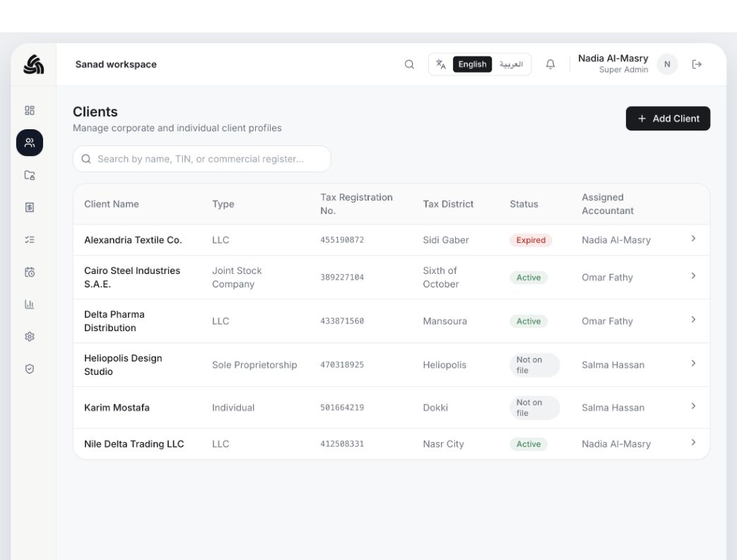Image resolution: width=737 pixels, height=560 pixels.
Task: Focus the client search input field
Action: [201, 159]
